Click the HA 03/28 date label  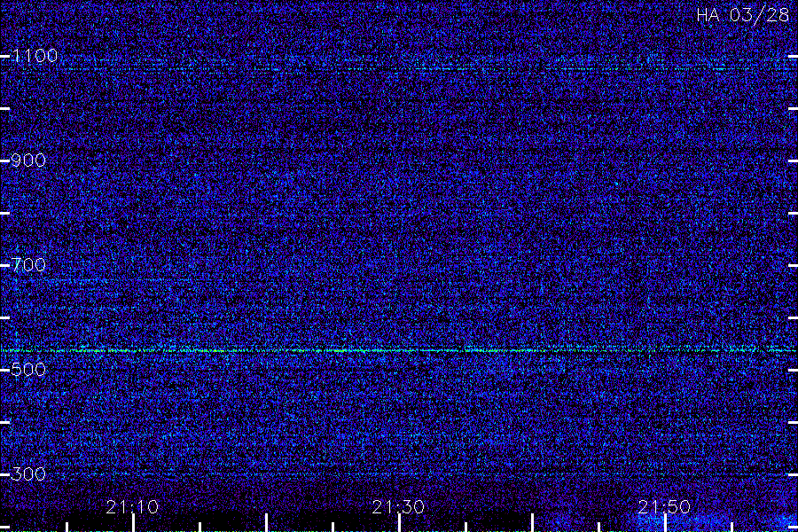(742, 15)
